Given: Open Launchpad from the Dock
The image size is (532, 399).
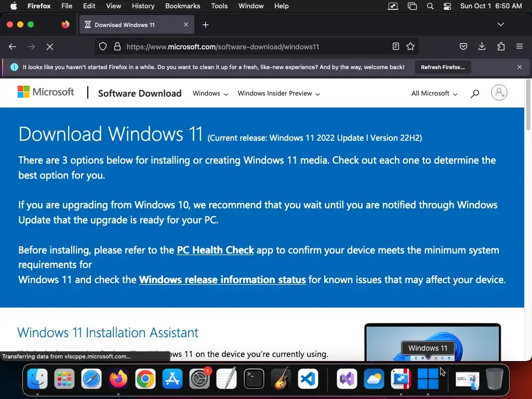Looking at the screenshot, I should coord(64,379).
